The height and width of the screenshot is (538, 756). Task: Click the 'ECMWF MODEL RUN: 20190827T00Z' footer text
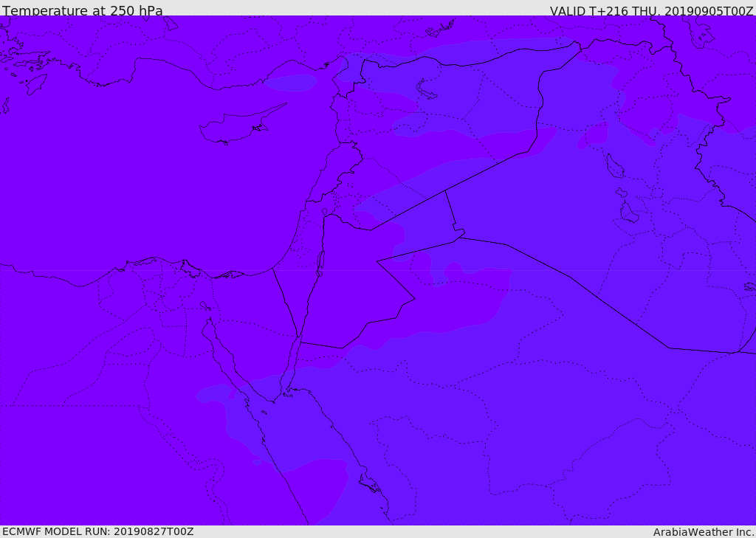point(98,532)
